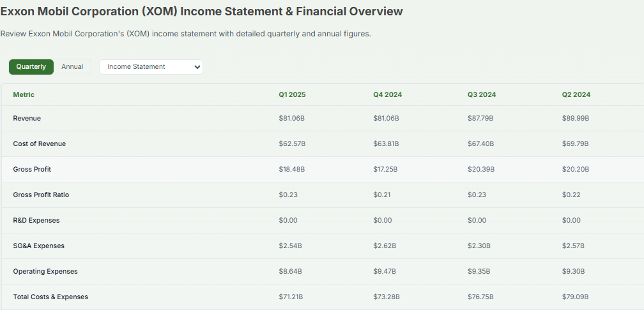The height and width of the screenshot is (310, 644).
Task: Click operating expenses value $9.47B
Action: coord(385,271)
